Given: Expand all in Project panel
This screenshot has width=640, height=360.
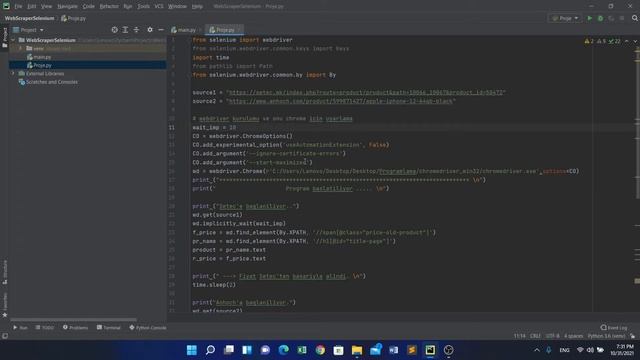Looking at the screenshot, I should click(x=125, y=30).
